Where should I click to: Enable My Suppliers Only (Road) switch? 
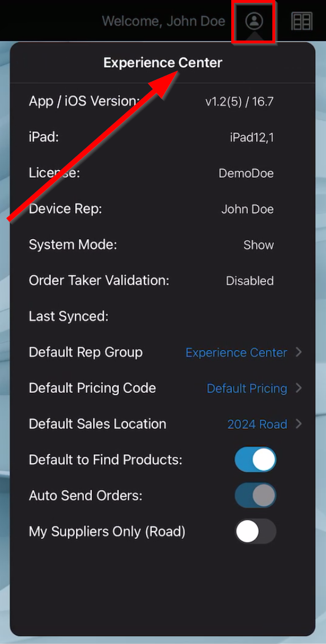click(255, 532)
